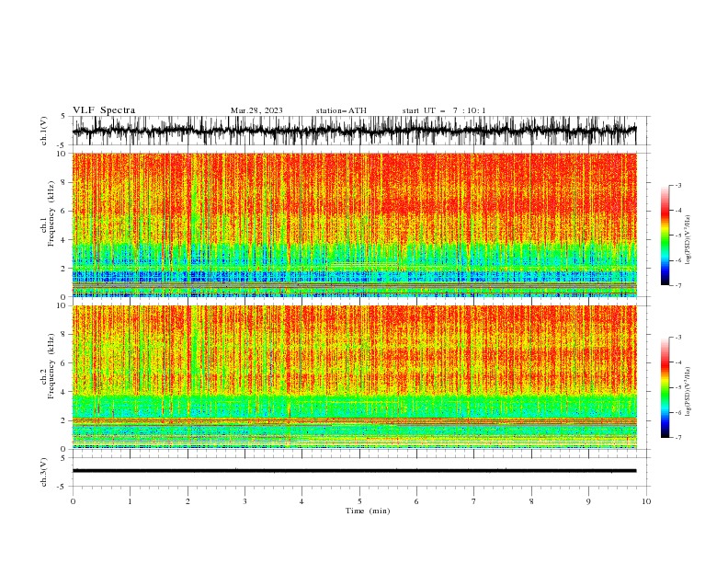Image resolution: width=728 pixels, height=563 pixels.
Task: Click the ch.2 spectrogram panel
Action: 354,377
